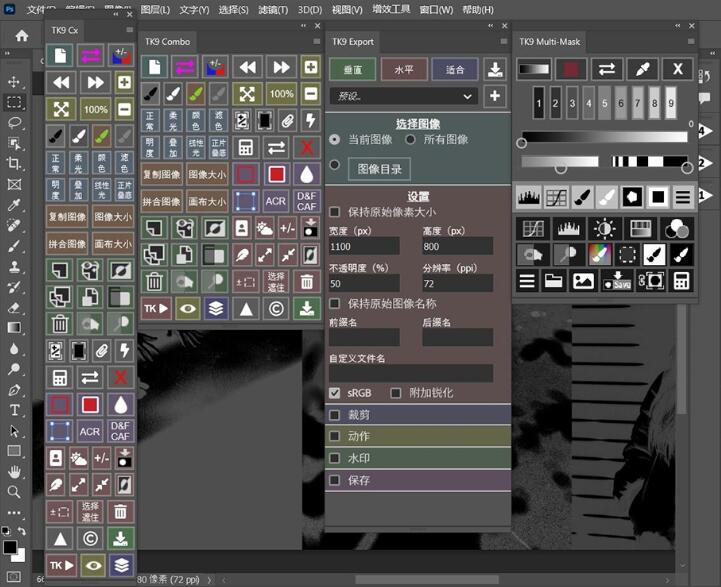Screen dimensions: 721x587
Task: Click the top gradient slider handle in Multi-Mask
Action: tap(521, 143)
